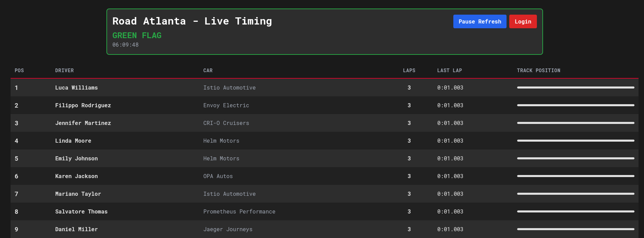Sort by the CAR column header

point(208,70)
